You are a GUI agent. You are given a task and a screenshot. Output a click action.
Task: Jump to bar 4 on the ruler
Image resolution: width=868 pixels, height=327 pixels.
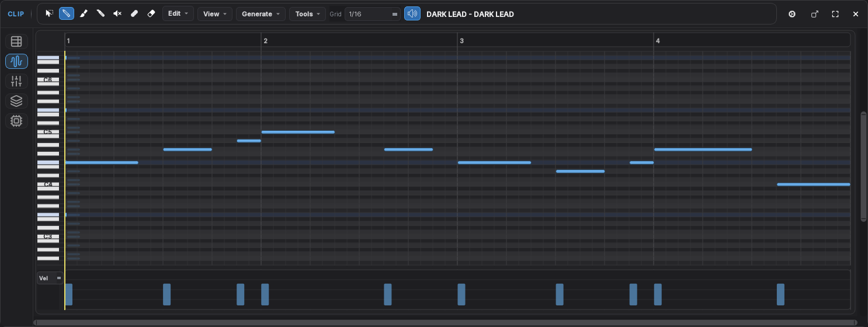(658, 41)
